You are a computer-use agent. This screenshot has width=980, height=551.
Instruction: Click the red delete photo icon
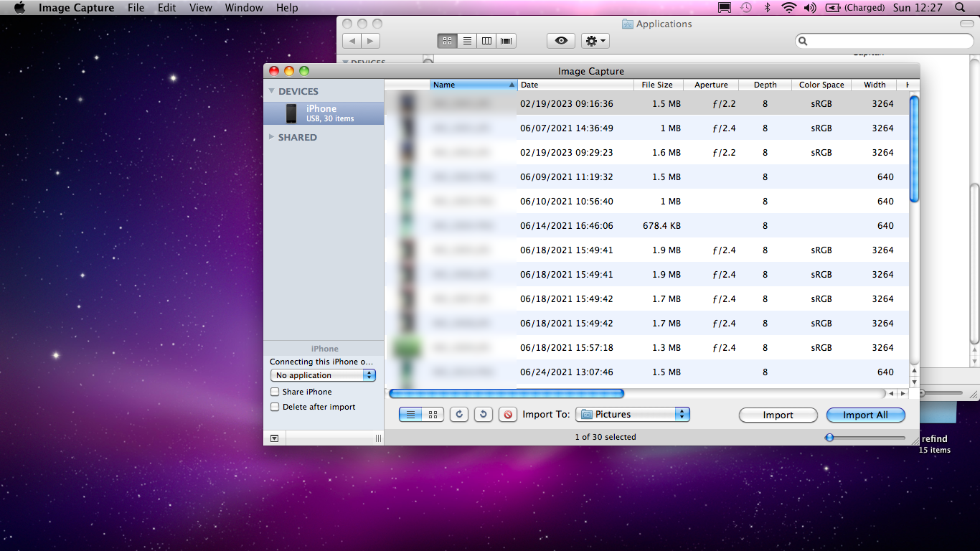508,415
